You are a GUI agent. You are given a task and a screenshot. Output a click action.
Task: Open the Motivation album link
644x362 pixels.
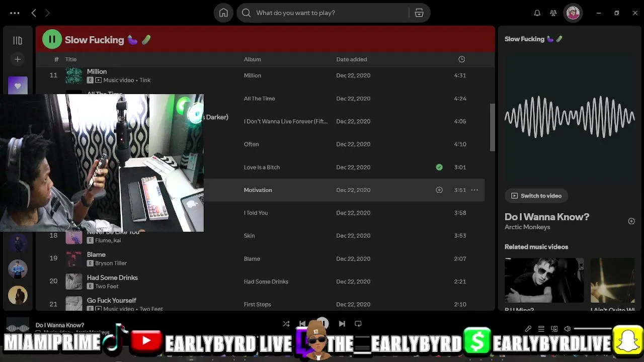(258, 190)
